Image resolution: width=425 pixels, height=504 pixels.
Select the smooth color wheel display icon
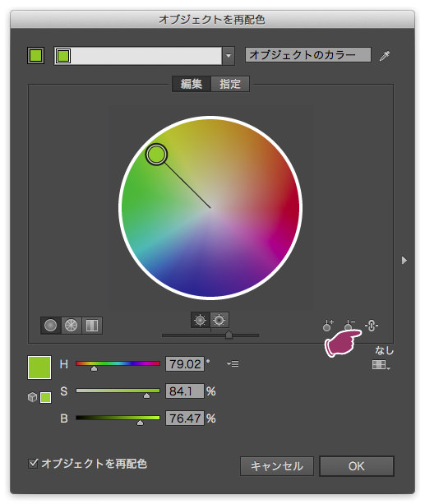[50, 326]
